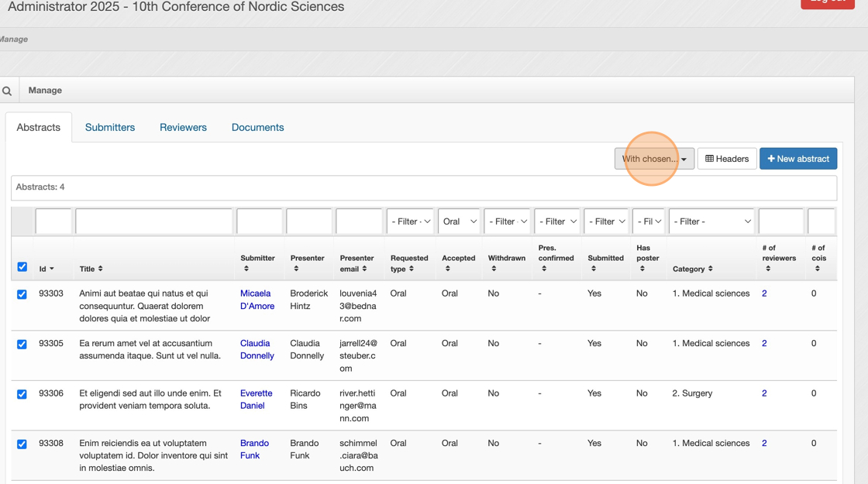Uncheck the select-all header checkbox
This screenshot has height=484, width=868.
(x=22, y=267)
